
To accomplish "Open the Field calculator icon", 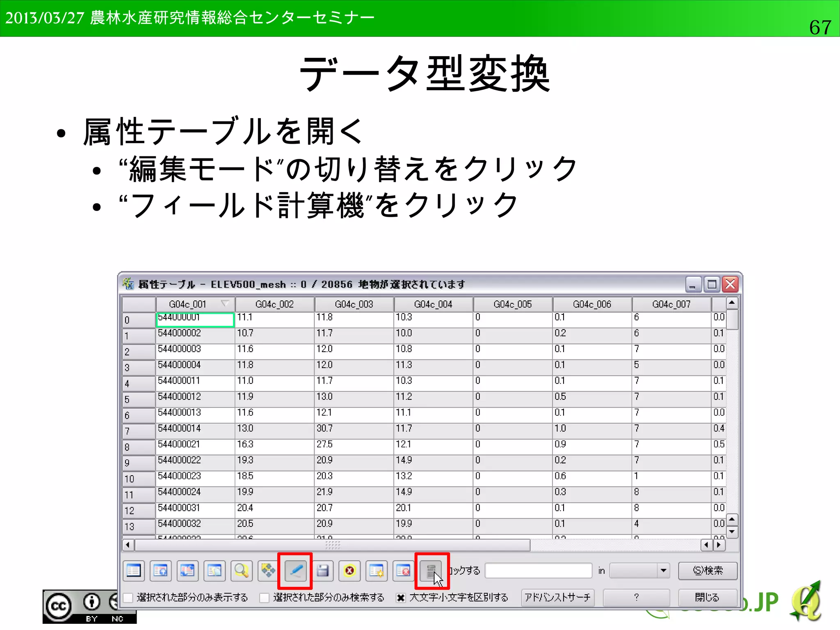I will (x=431, y=570).
